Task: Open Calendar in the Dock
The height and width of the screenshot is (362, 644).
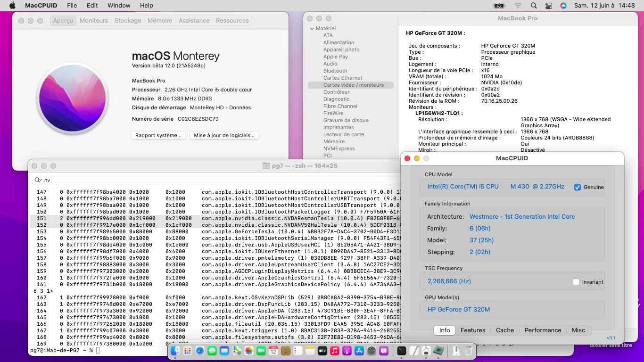Action: coord(273,351)
